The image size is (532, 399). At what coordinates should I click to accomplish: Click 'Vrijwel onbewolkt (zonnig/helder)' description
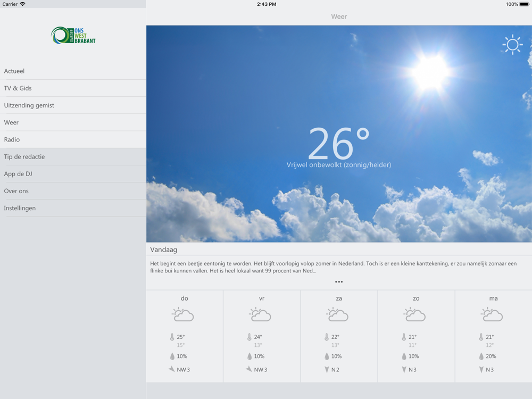338,165
